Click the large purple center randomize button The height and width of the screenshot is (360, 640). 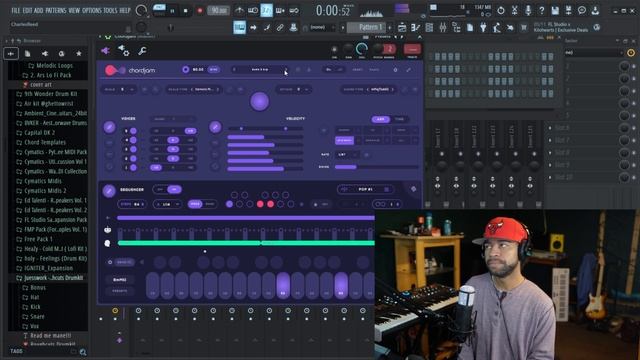click(x=260, y=101)
